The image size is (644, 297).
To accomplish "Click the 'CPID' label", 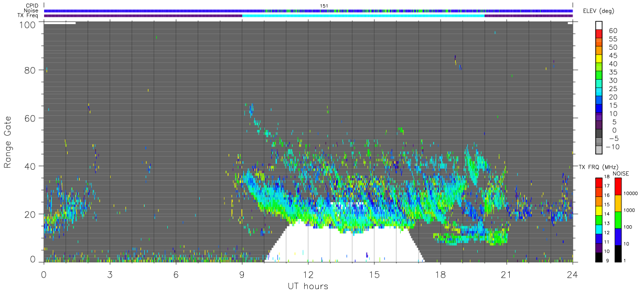I will [x=33, y=6].
